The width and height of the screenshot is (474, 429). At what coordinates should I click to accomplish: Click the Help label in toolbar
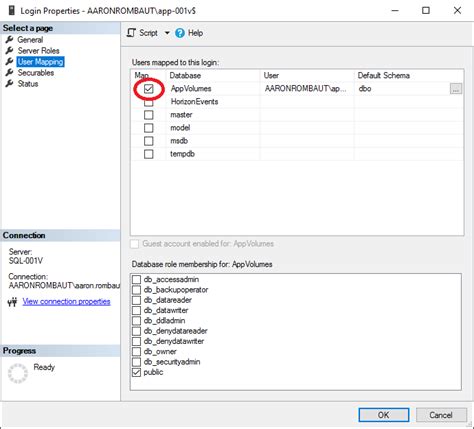[x=195, y=33]
